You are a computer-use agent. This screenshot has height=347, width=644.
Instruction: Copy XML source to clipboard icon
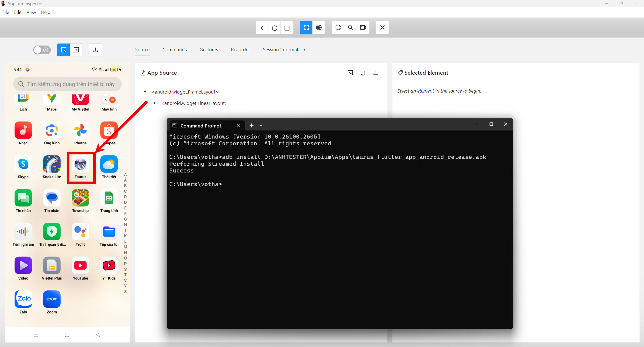click(363, 73)
